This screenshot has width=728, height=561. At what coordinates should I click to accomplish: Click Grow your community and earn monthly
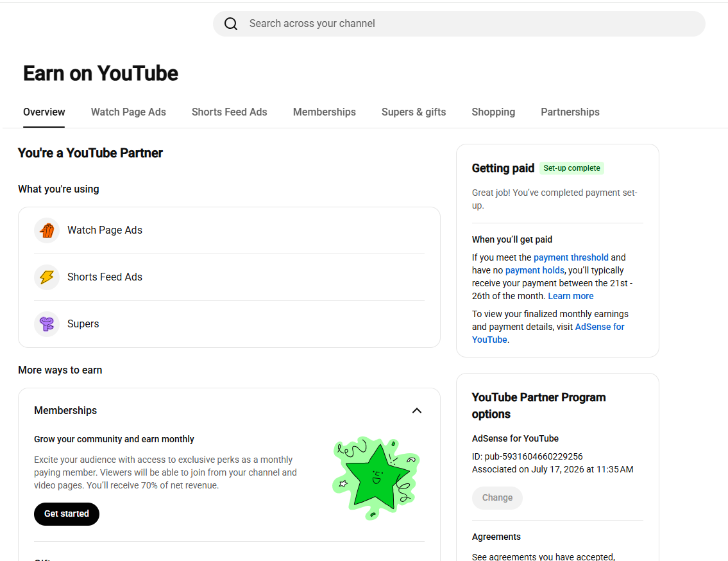(x=114, y=439)
